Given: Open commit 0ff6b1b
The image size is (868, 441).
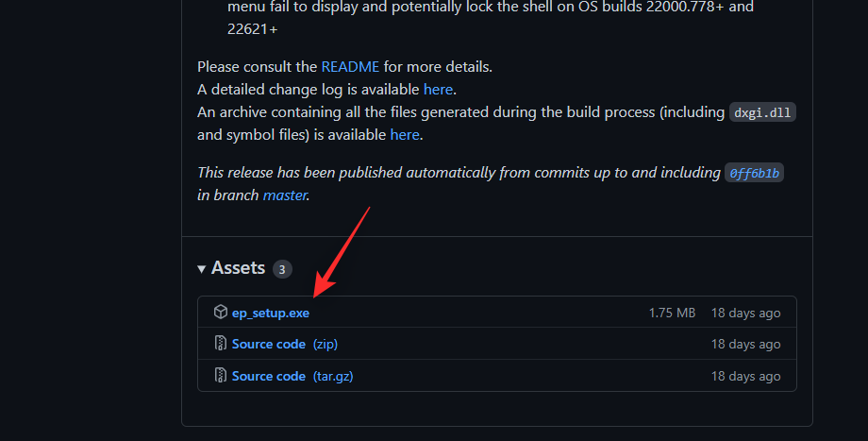Looking at the screenshot, I should tap(754, 174).
